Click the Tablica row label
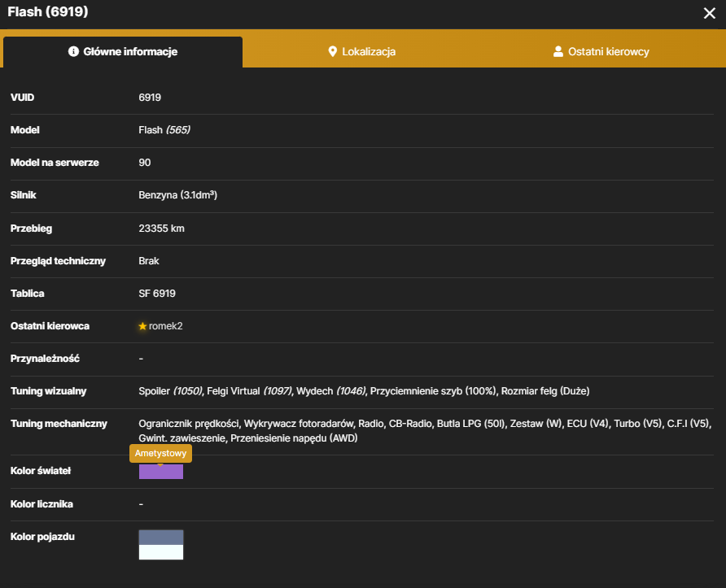 coord(28,294)
